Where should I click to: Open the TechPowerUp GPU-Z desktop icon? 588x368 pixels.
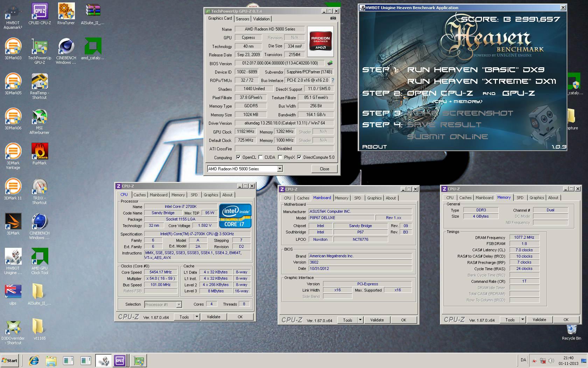coord(40,51)
